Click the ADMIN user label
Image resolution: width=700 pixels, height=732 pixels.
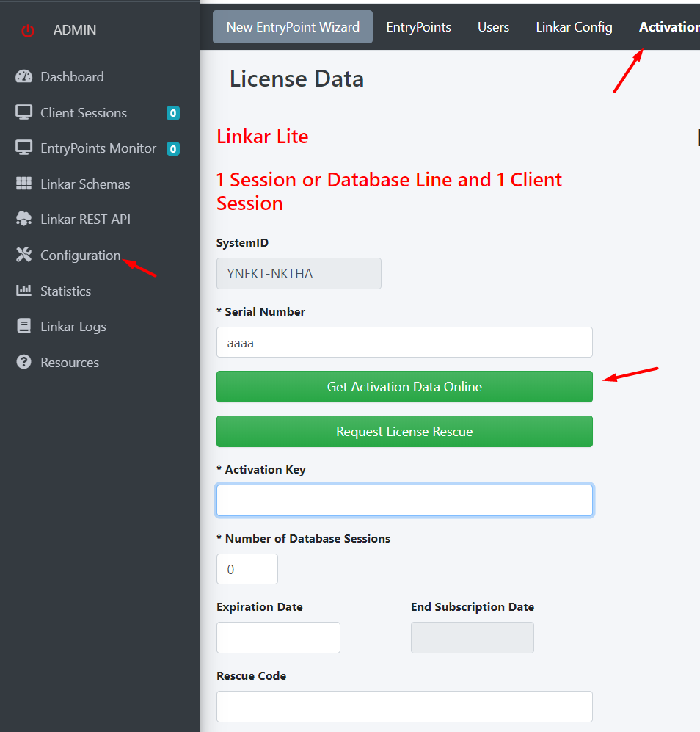75,30
